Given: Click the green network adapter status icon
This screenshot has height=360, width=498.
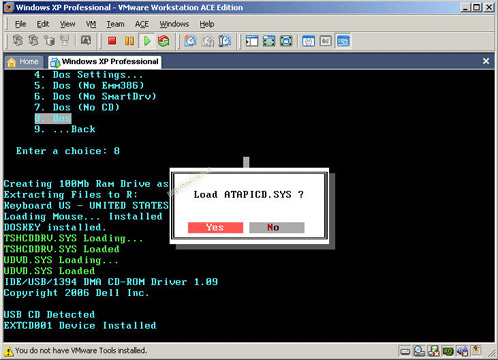Looking at the screenshot, I should tap(448, 351).
